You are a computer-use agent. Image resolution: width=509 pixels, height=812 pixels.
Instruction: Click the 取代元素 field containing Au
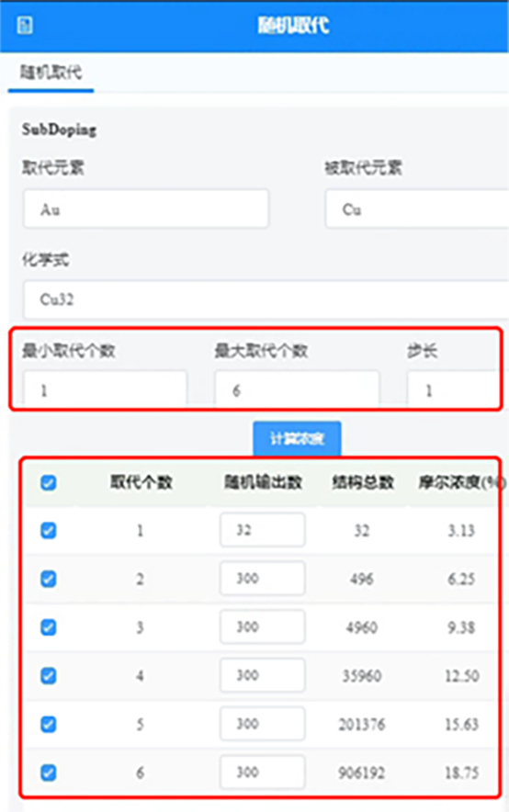point(146,209)
